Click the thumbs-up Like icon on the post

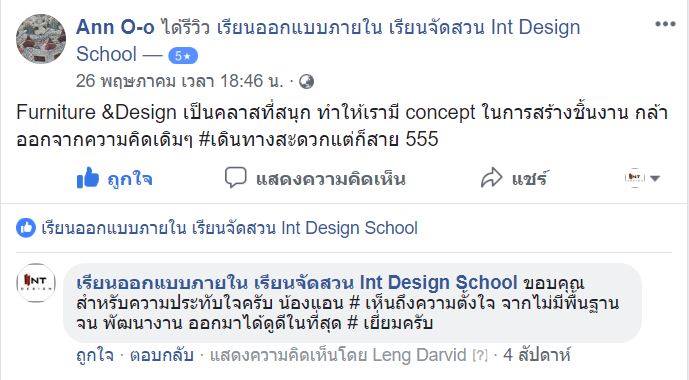pos(88,178)
